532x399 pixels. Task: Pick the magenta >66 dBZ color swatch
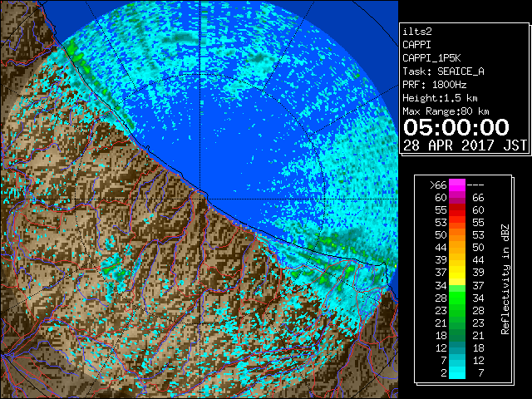[457, 185]
